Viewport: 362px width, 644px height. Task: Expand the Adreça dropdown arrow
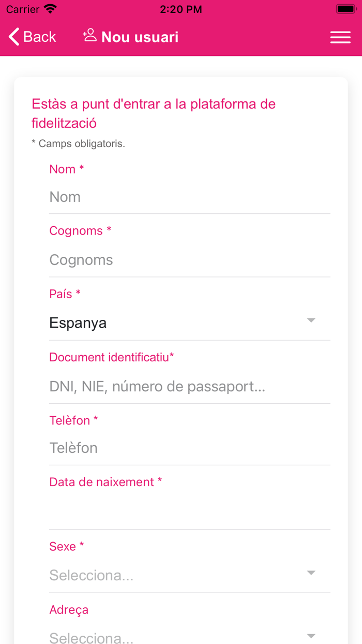(311, 636)
